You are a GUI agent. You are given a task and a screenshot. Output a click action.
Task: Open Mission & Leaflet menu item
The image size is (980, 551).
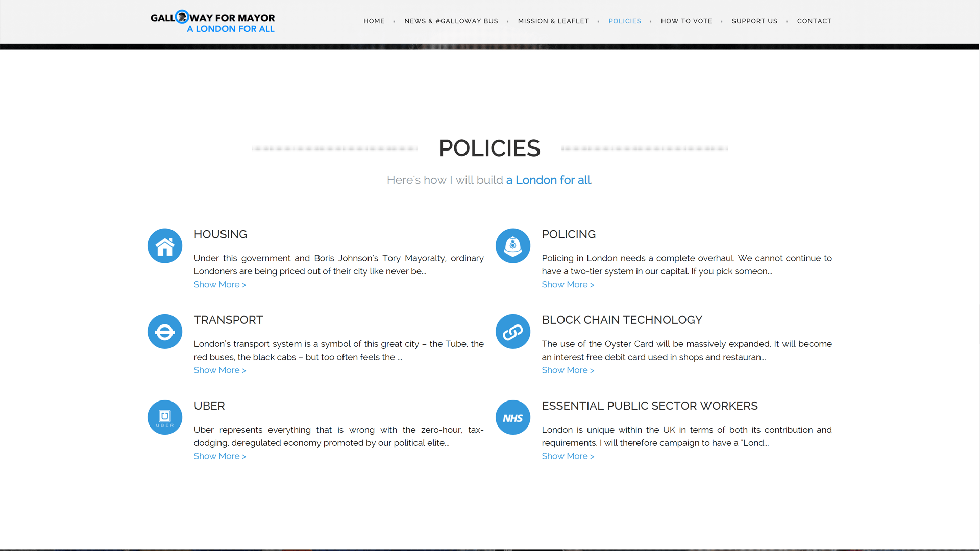click(553, 21)
